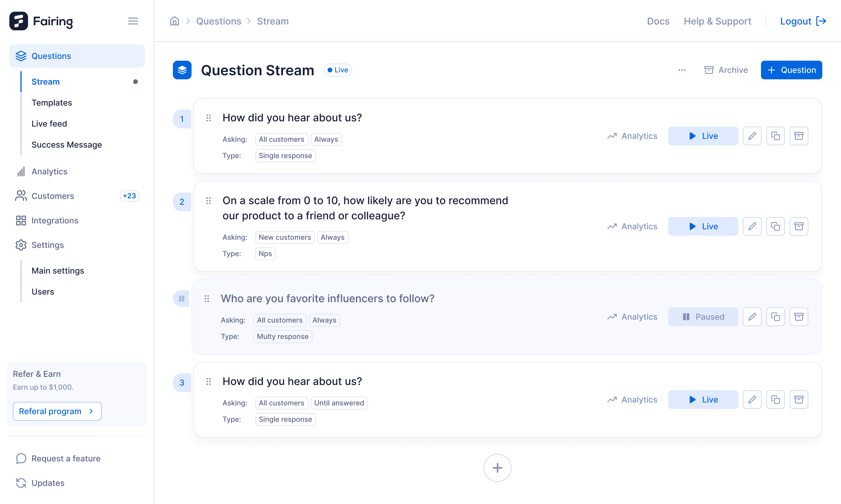Screen dimensions: 841x504
Task: Click drag handle of question 2
Action: [x=208, y=201]
